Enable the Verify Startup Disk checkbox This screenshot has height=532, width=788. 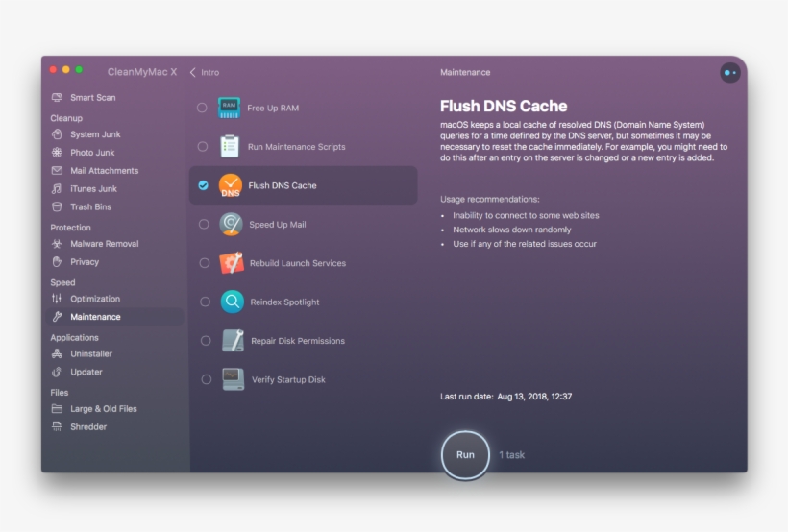tap(206, 379)
